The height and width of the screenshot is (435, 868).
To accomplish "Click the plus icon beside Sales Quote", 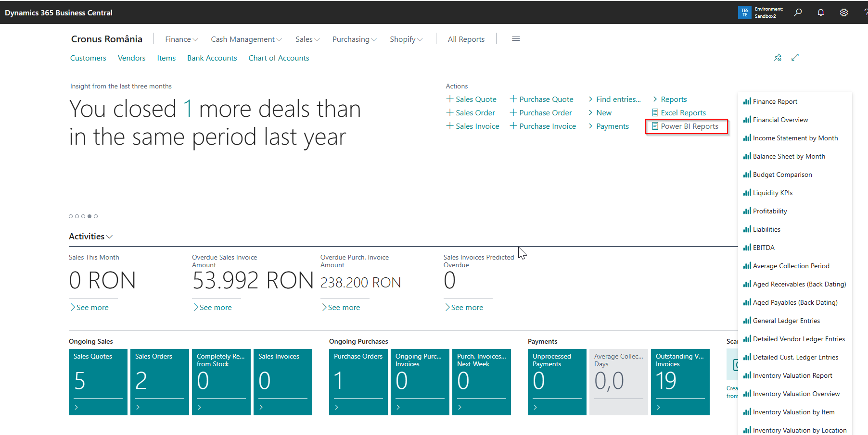I will coord(450,99).
